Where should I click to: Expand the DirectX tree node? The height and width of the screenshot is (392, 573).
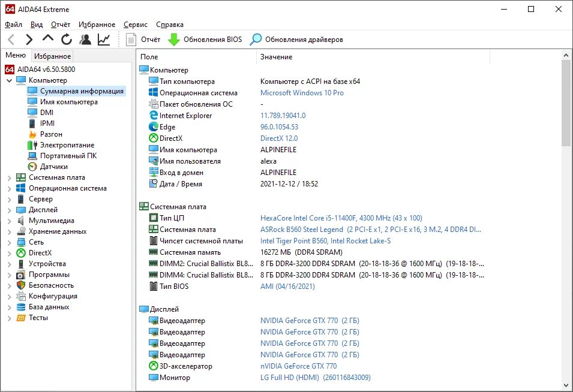point(10,254)
